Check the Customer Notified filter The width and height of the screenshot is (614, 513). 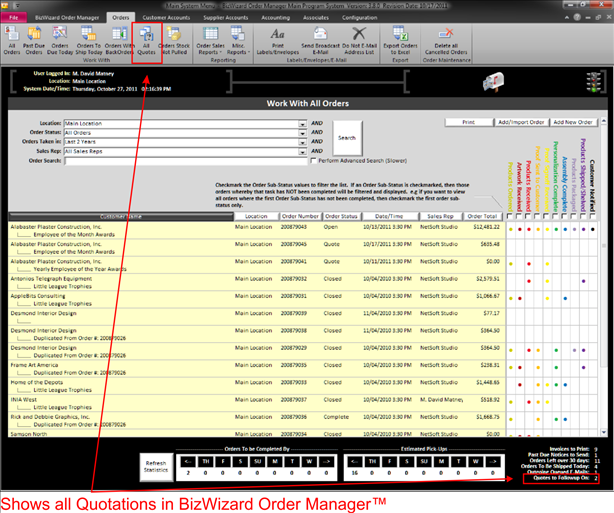592,216
